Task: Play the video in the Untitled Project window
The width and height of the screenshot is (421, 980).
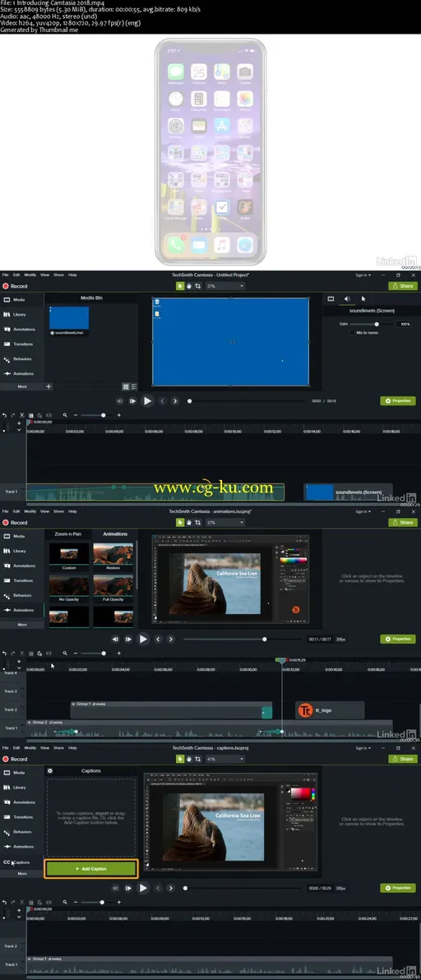Action: (147, 401)
